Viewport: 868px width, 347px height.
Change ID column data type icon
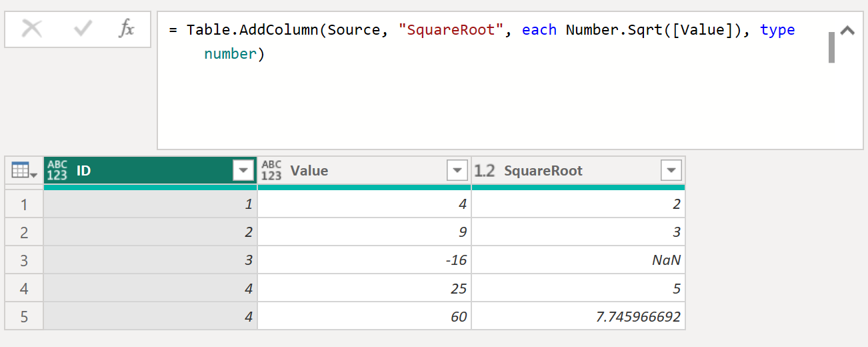57,171
